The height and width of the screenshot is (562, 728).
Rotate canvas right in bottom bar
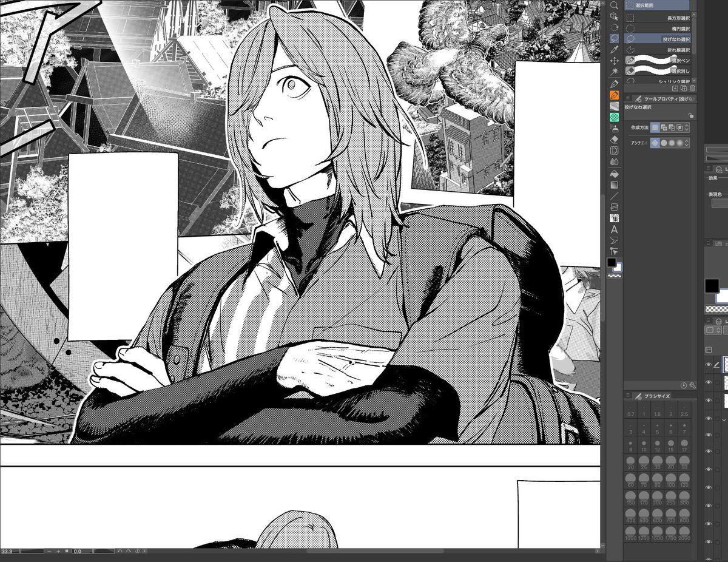pos(129,551)
